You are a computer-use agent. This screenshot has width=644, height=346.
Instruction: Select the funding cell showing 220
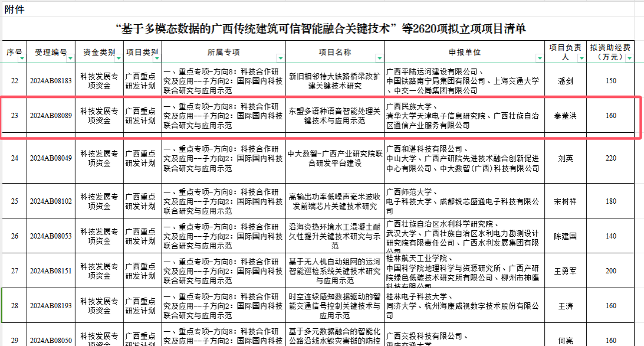pyautogui.click(x=611, y=158)
